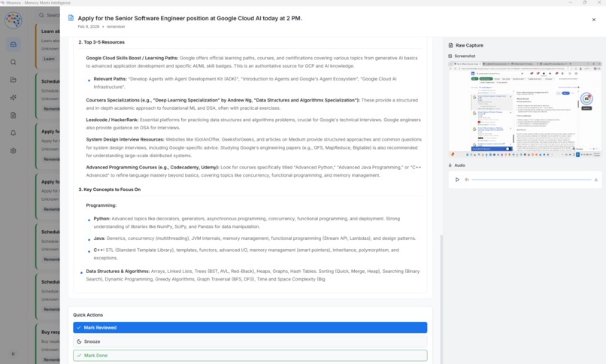
Task: Click the 'Learn' tag on first card
Action: click(49, 59)
